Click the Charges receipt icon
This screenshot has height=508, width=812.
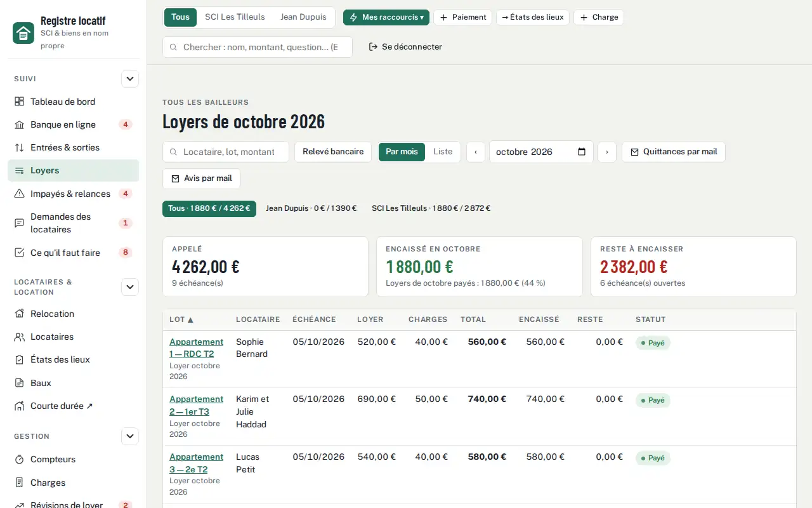click(x=19, y=483)
